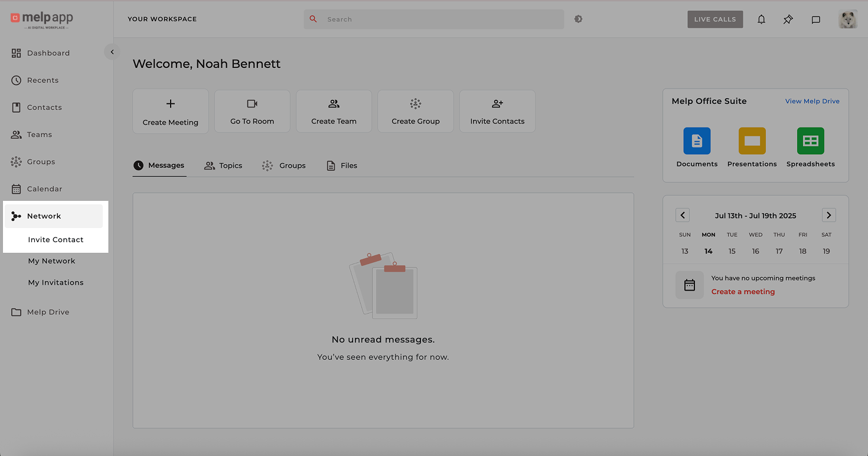Screen dimensions: 868x456
Task: Open the user profile avatar
Action: tap(847, 19)
